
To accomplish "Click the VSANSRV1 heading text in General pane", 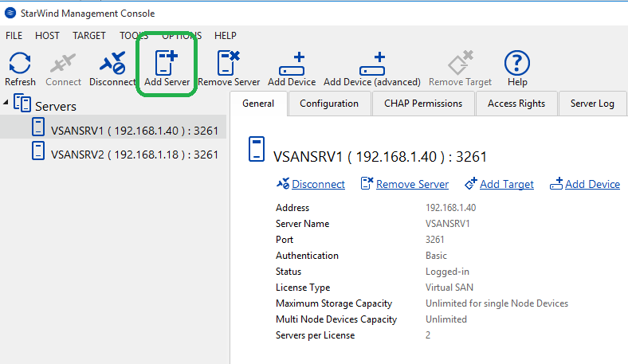I will 379,157.
